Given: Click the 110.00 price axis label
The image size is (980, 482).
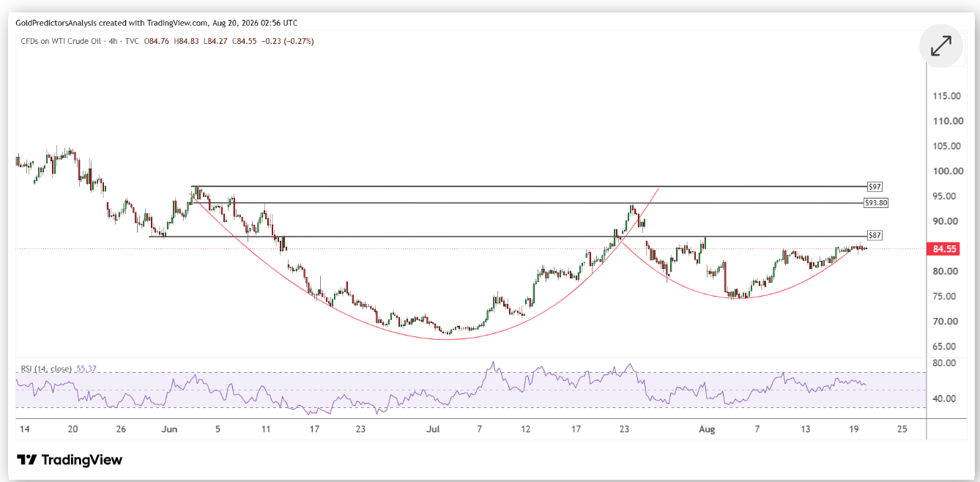Looking at the screenshot, I should [946, 121].
